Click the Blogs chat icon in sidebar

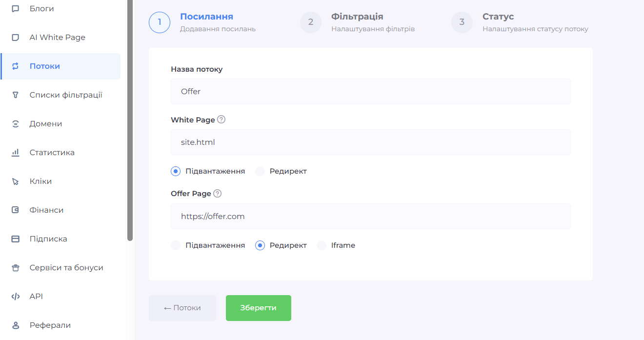[x=15, y=9]
